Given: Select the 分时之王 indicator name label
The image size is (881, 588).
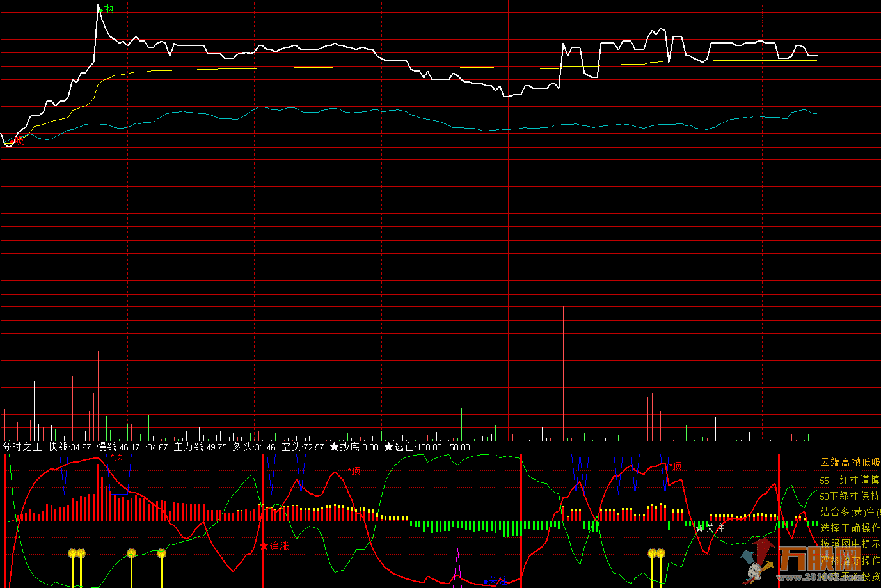Looking at the screenshot, I should (22, 447).
